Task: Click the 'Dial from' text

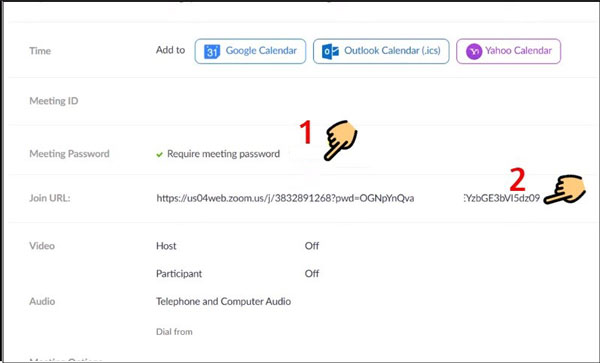Action: click(174, 332)
